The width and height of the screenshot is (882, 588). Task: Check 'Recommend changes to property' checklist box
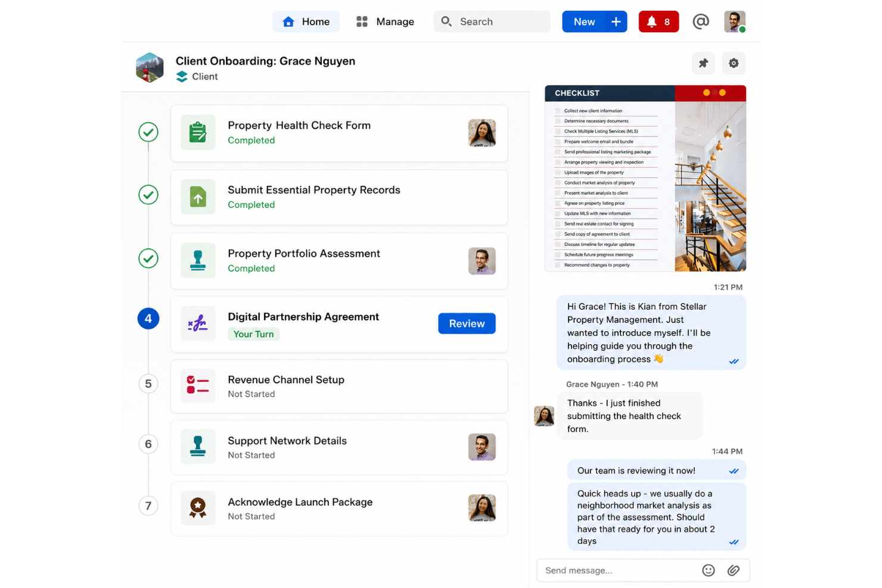coord(558,265)
